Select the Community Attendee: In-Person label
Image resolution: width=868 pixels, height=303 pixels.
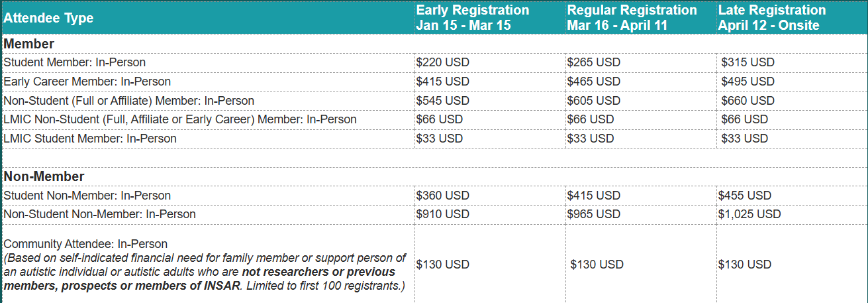[86, 244]
